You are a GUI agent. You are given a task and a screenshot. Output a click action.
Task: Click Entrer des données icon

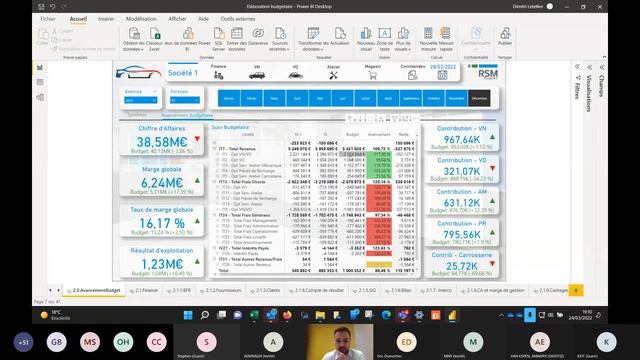pyautogui.click(x=237, y=34)
